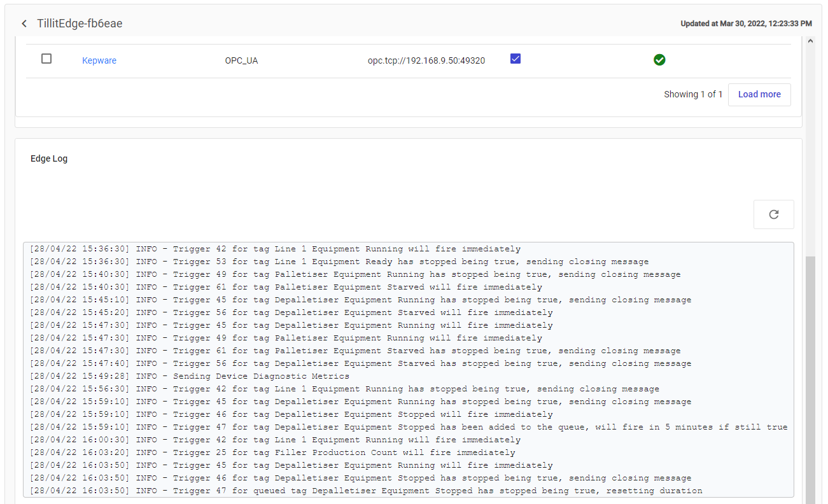Screen dimensions: 828x504
Task: Toggle the blue enabled checkbox for Kepware
Action: point(516,59)
